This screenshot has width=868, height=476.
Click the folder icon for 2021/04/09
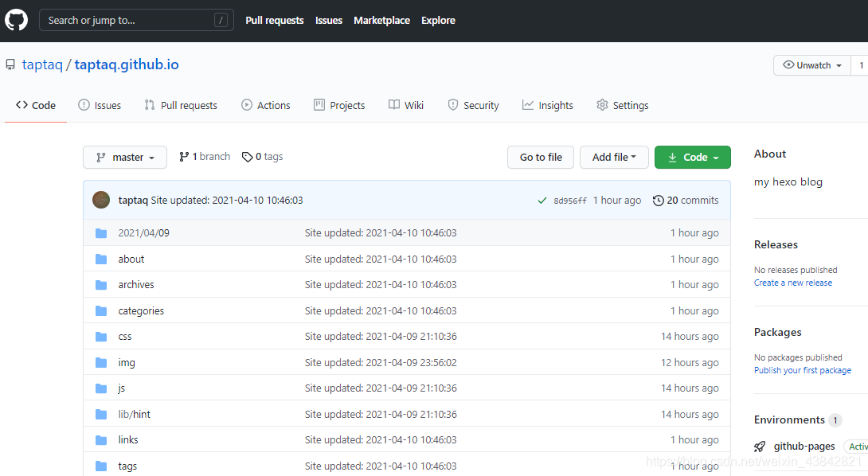[101, 233]
